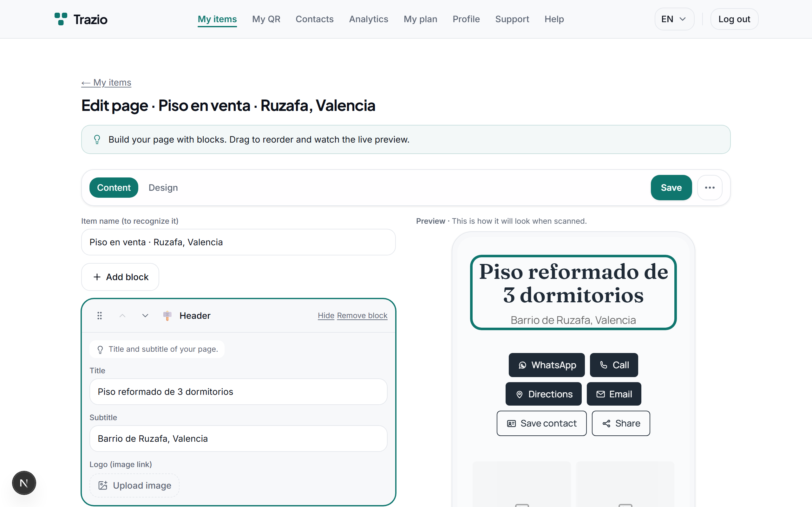The image size is (812, 507).
Task: Follow the back link to My items
Action: coord(106,82)
